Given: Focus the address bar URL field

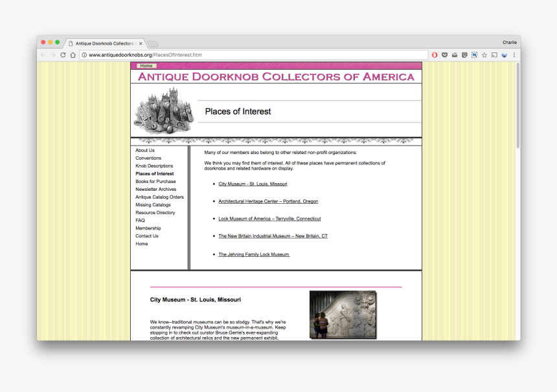Looking at the screenshot, I should coord(254,55).
